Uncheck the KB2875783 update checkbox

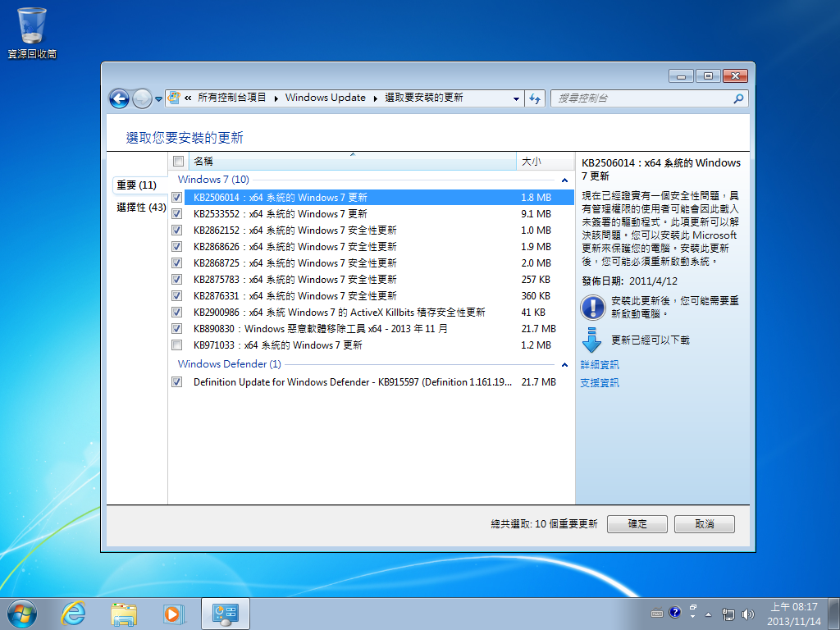tap(177, 279)
